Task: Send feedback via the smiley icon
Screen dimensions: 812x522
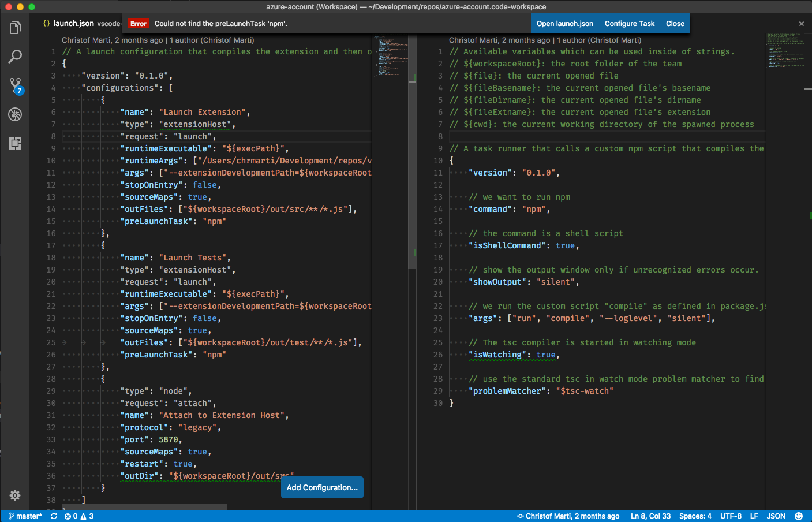Action: pyautogui.click(x=798, y=516)
